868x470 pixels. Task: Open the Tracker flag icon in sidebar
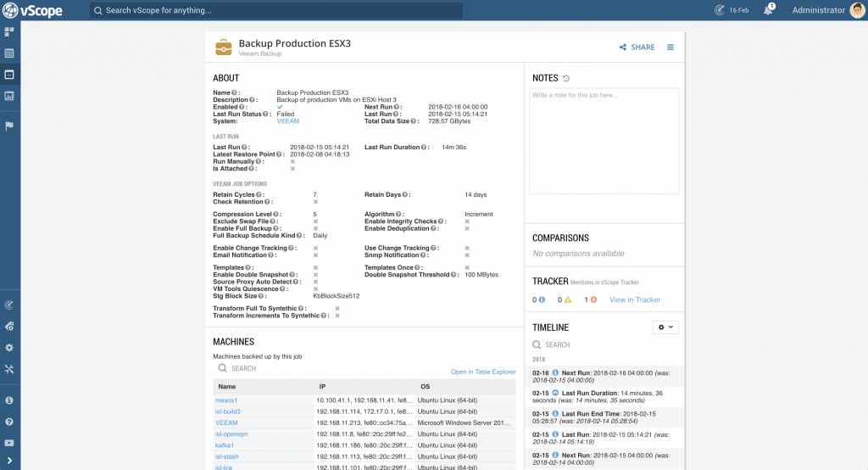(8, 126)
